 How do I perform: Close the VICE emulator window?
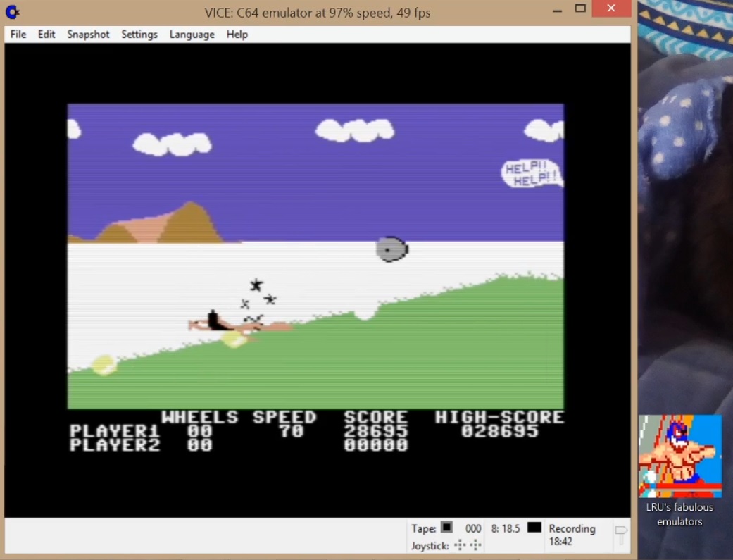(x=611, y=8)
